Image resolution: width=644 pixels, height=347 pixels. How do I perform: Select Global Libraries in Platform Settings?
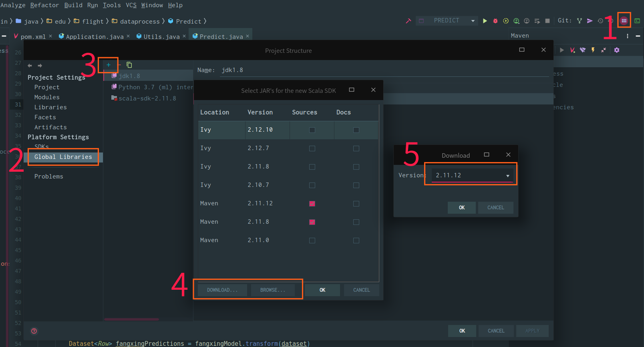point(63,157)
